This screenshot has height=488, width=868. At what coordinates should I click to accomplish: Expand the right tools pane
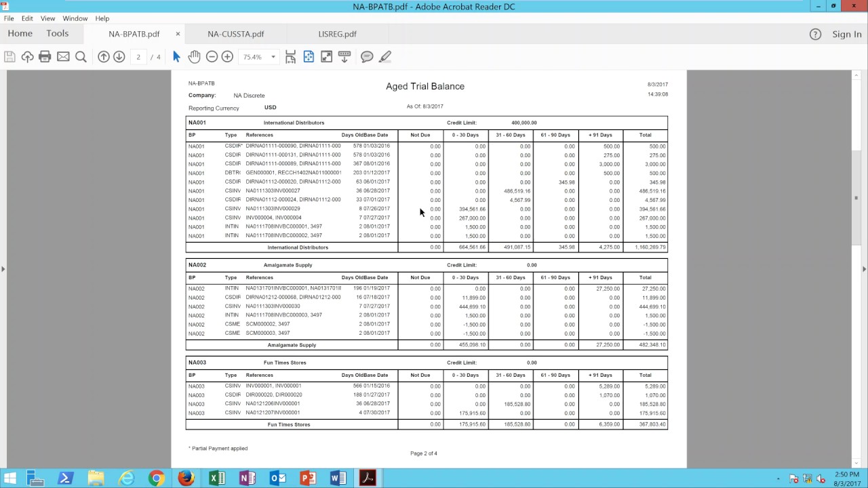pyautogui.click(x=864, y=269)
